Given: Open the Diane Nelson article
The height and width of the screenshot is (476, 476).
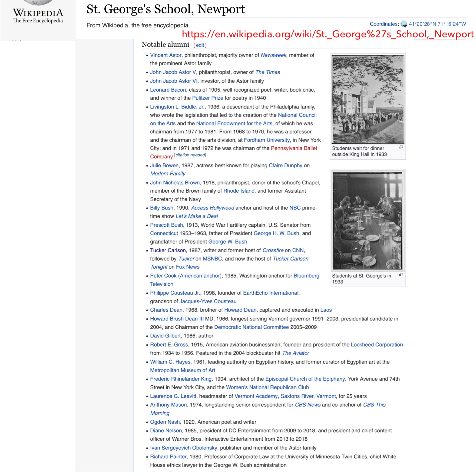Looking at the screenshot, I should 166,431.
